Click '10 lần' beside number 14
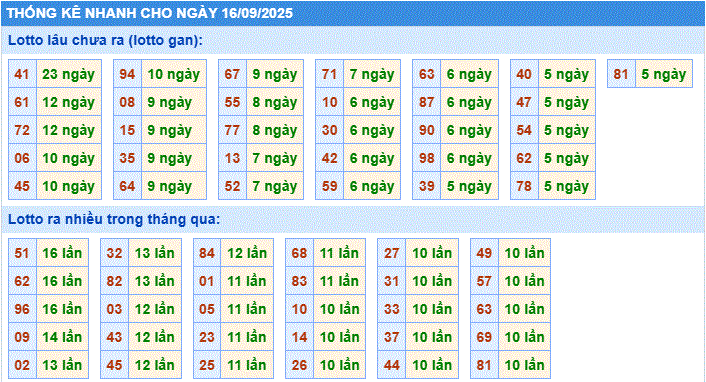The width and height of the screenshot is (706, 382). 339,337
